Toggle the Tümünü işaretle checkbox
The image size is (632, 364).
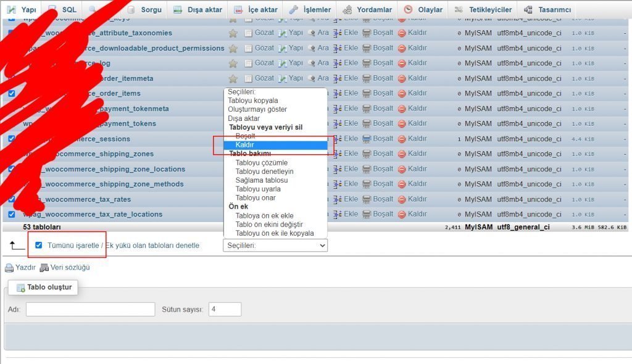click(x=39, y=246)
